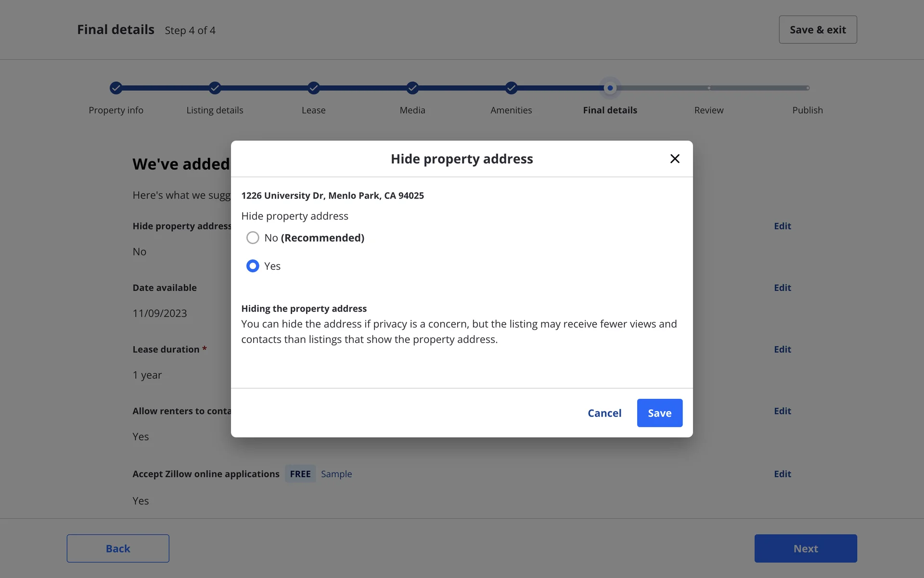Close the Hide property address dialog

pos(675,158)
